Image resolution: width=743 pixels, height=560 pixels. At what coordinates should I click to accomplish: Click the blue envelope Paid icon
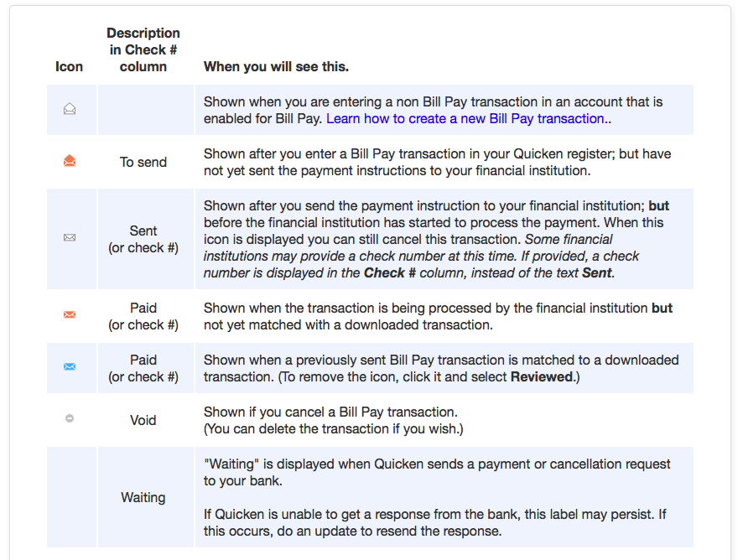point(70,366)
